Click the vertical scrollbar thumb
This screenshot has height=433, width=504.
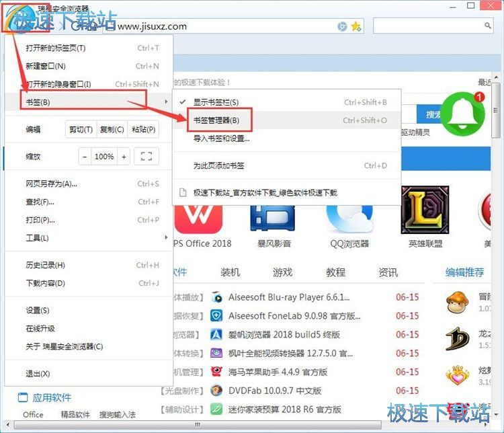pos(496,110)
